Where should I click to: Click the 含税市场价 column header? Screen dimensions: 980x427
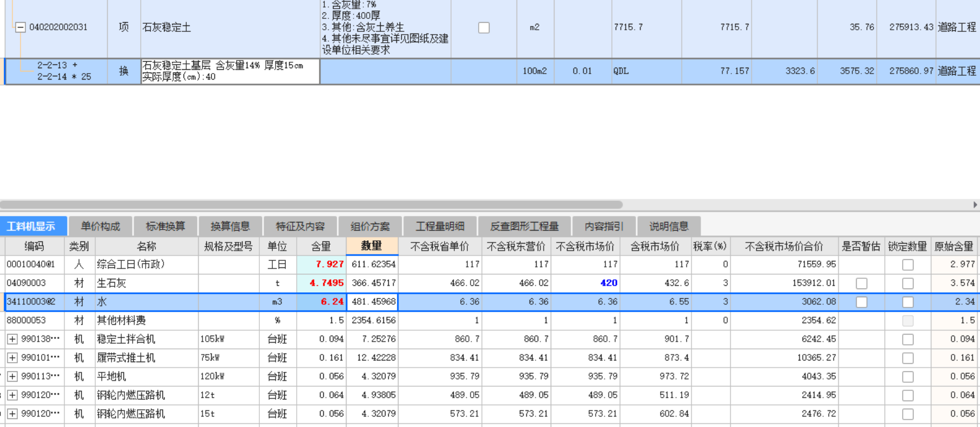tap(655, 246)
